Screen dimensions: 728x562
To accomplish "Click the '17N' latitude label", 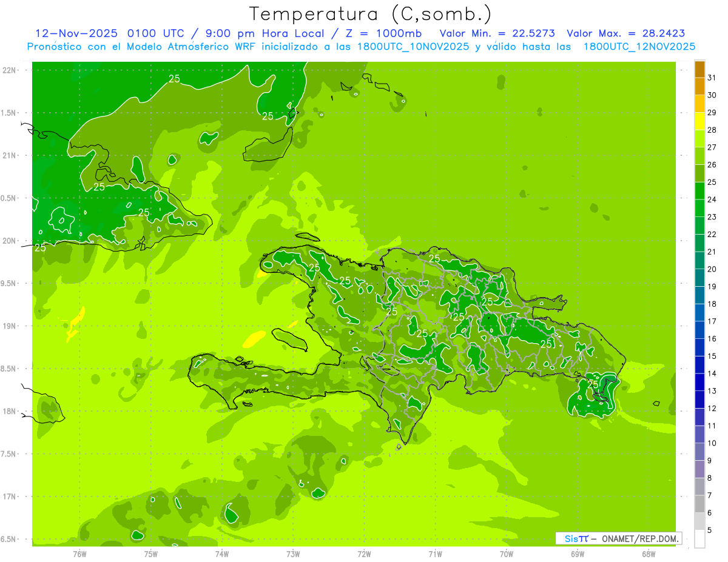I will (x=9, y=497).
